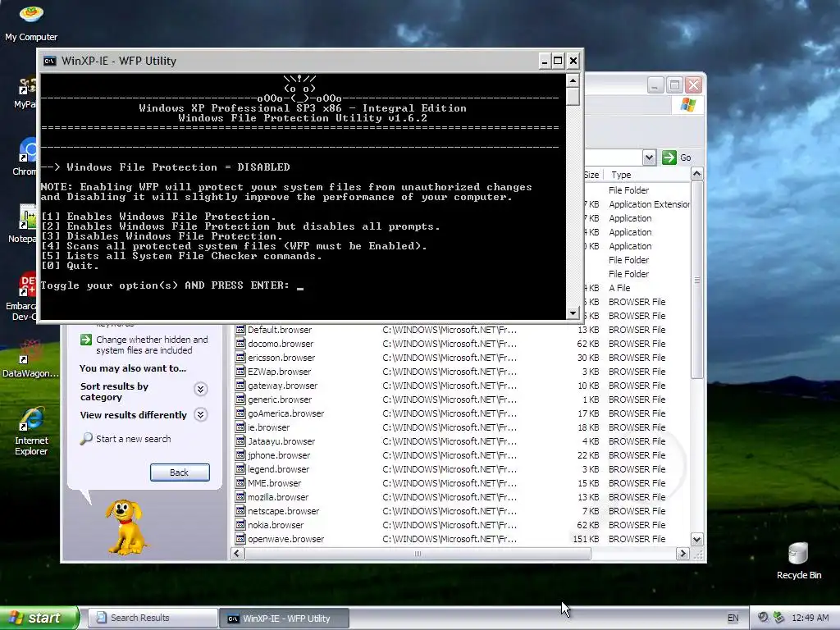Viewport: 840px width, 630px height.
Task: Maximize the WFP Utility console window
Action: [x=558, y=61]
